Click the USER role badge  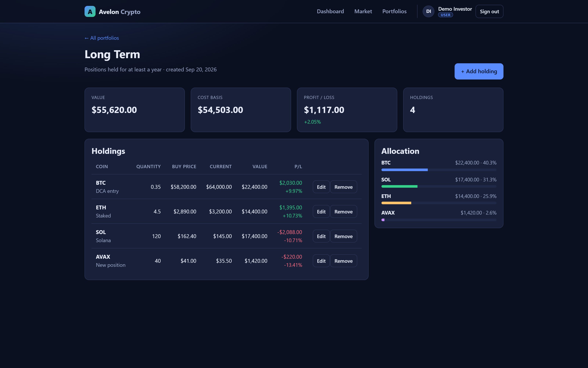coord(445,15)
